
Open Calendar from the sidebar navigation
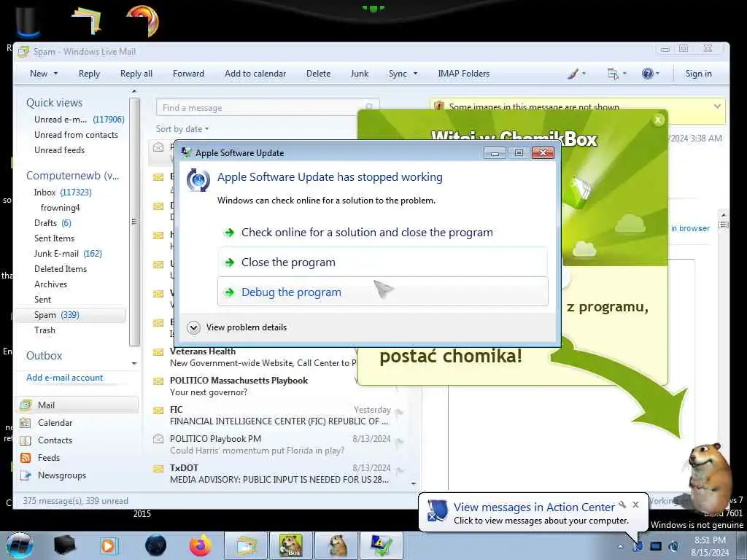55,423
